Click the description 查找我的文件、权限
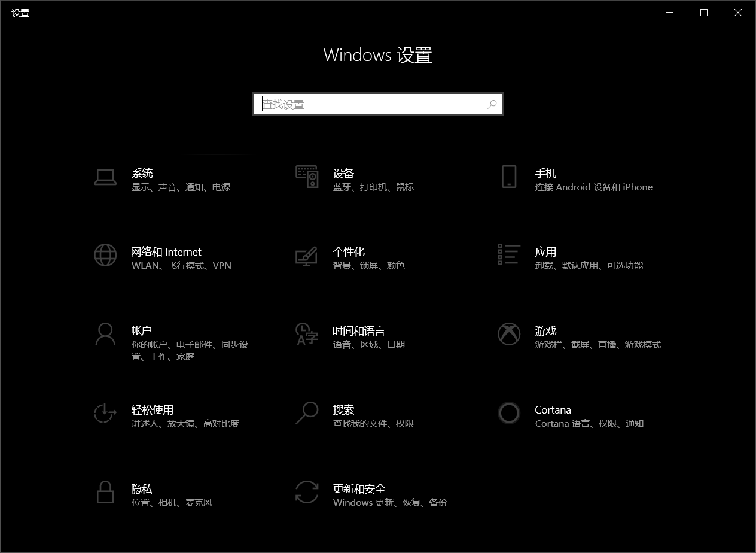The image size is (756, 553). click(x=374, y=424)
